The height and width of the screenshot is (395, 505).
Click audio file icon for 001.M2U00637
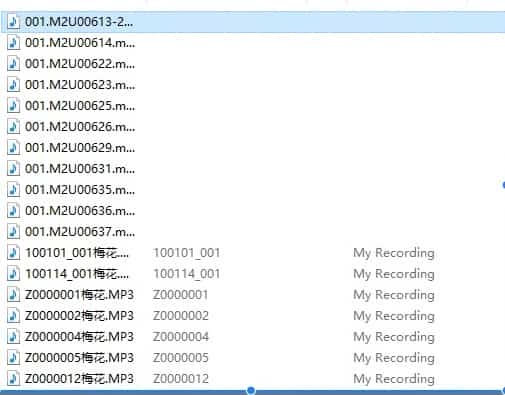(x=13, y=232)
